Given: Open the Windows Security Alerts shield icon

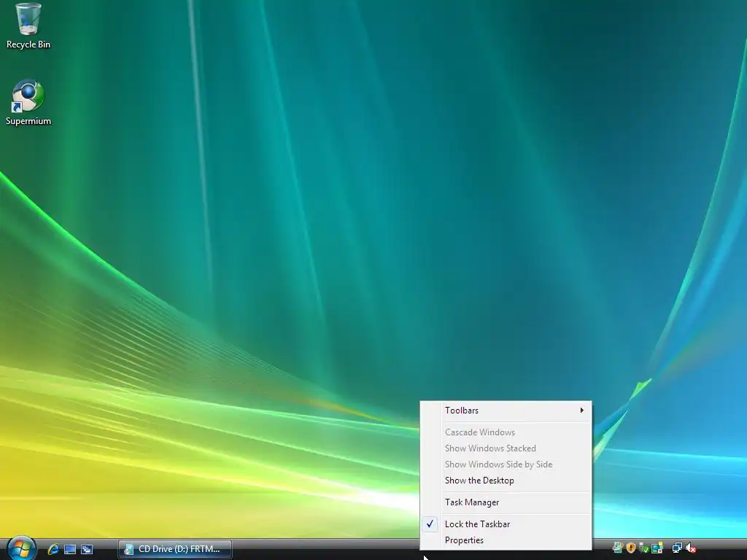Looking at the screenshot, I should click(x=631, y=548).
